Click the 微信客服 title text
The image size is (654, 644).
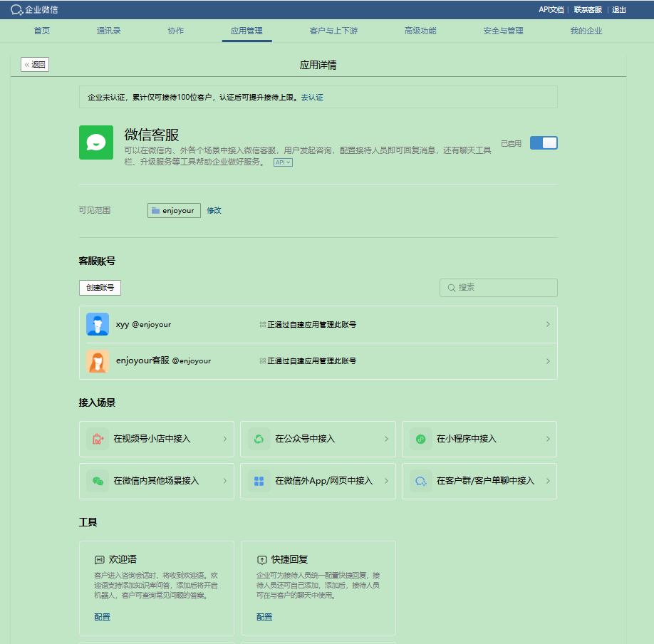(152, 135)
